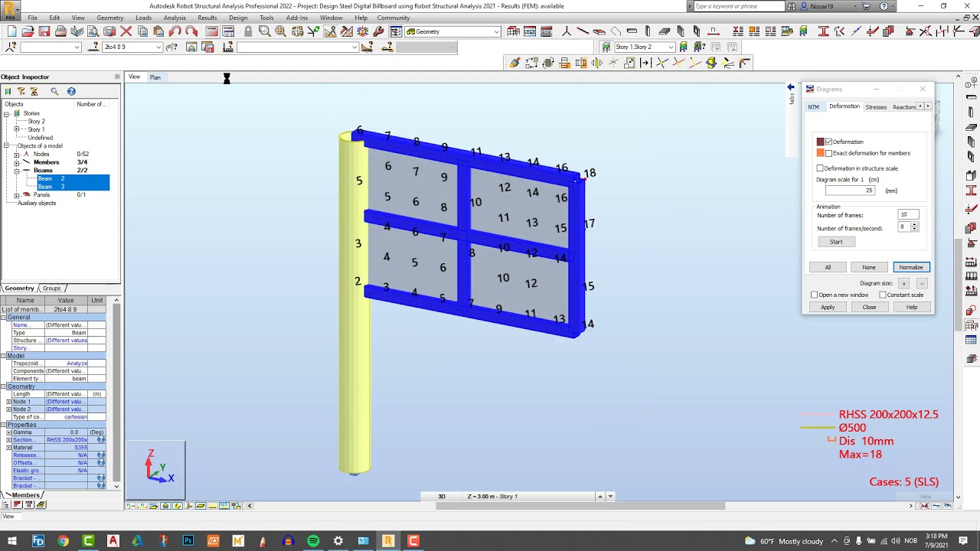
Task: Click the None button in Diagrams
Action: [x=869, y=267]
